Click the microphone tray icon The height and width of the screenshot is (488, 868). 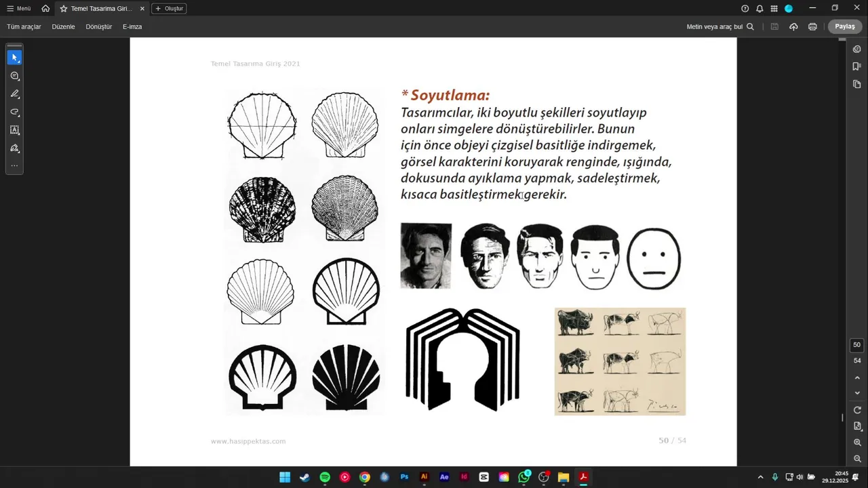click(775, 477)
